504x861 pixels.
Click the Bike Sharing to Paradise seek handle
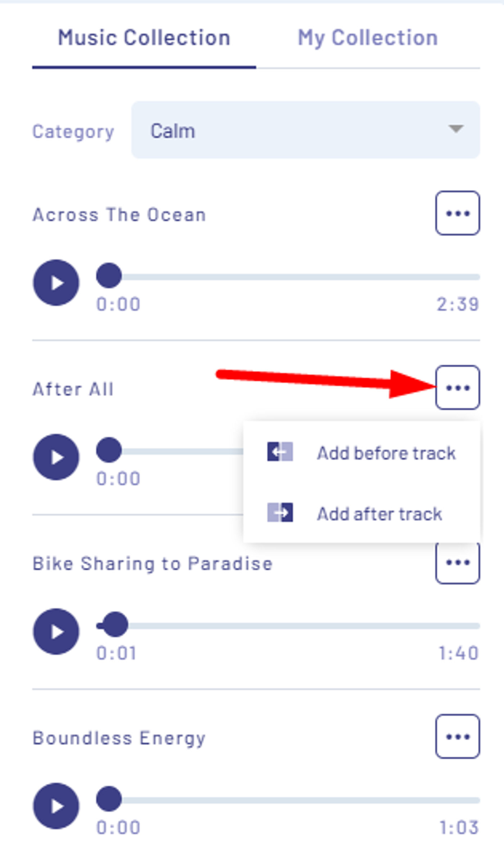(x=115, y=624)
